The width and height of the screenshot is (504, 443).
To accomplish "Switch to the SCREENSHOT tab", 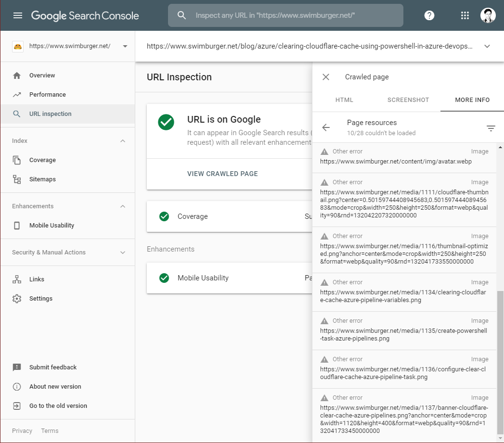I will pyautogui.click(x=408, y=100).
